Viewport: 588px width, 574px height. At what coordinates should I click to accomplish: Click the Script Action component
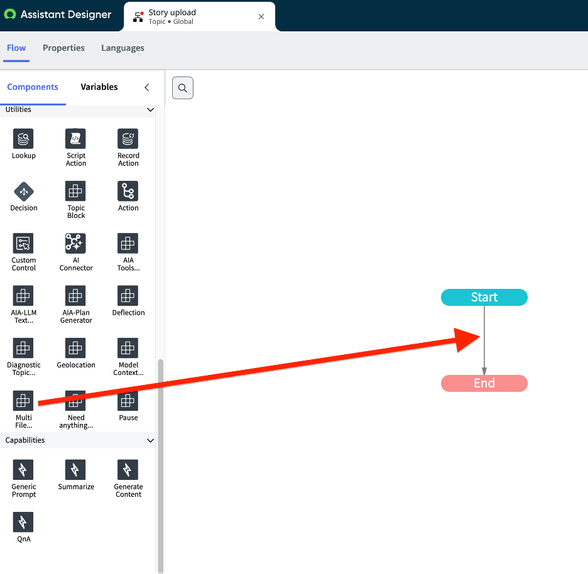tap(76, 147)
